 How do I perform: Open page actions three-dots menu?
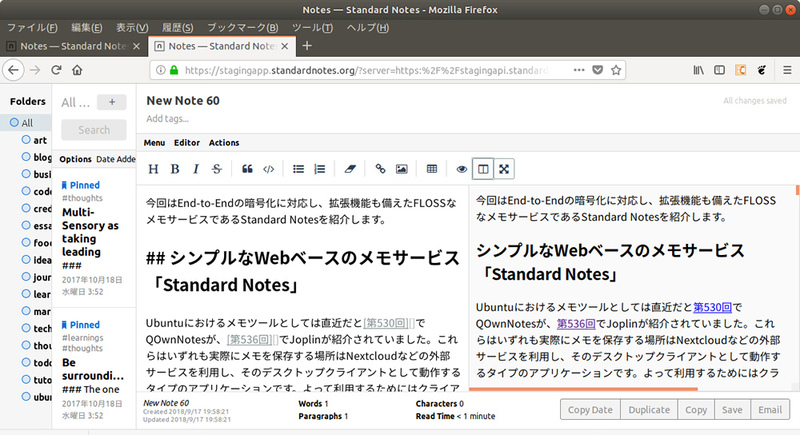point(579,70)
